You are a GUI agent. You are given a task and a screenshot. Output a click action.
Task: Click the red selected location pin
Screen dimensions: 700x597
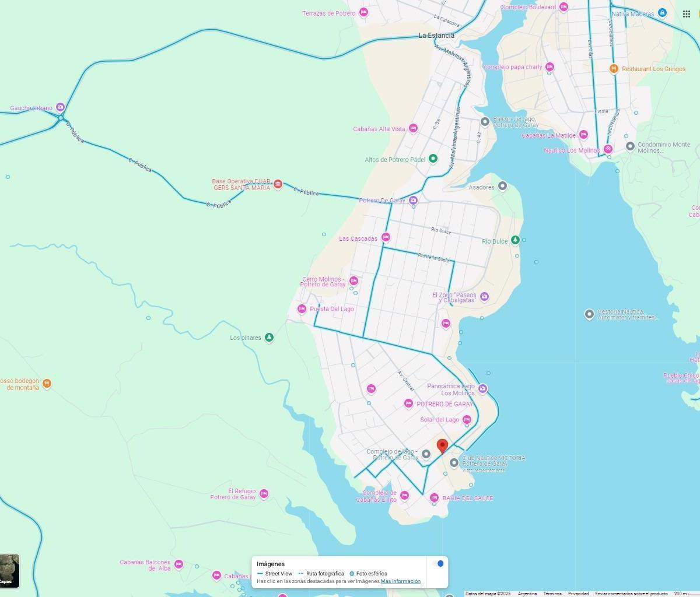point(442,446)
